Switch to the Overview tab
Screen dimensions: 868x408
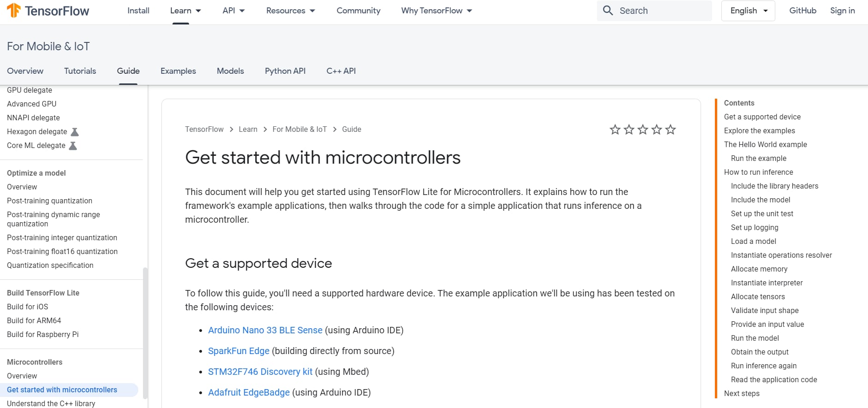(25, 71)
